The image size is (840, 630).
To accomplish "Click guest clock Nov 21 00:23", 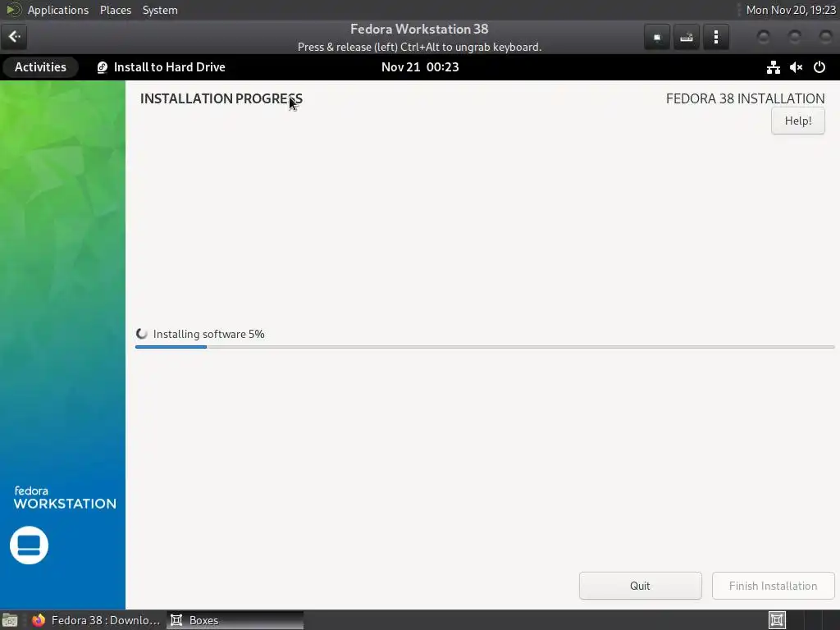I will (x=420, y=67).
